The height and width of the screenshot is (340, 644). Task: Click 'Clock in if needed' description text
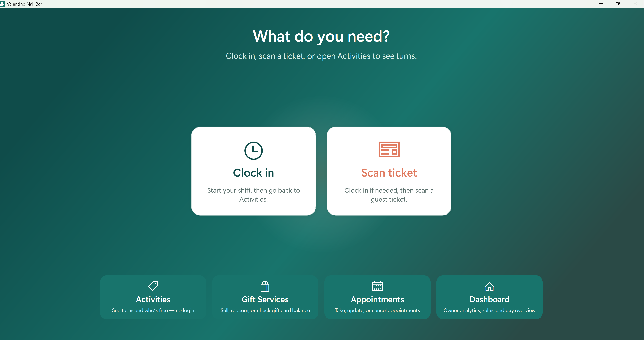(389, 195)
